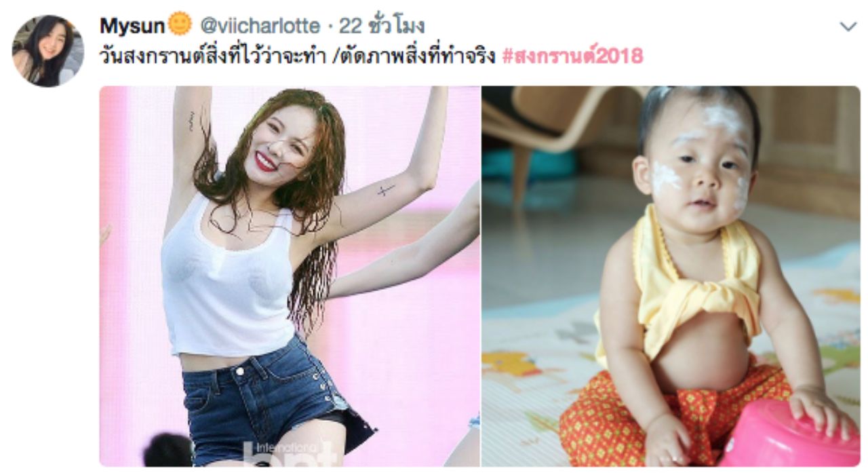
Task: Select the tweet text starting วันสงกรานต์
Action: tap(299, 56)
